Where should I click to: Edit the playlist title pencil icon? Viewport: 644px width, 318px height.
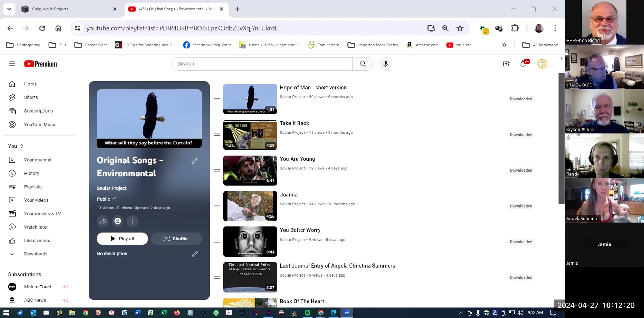tap(195, 161)
